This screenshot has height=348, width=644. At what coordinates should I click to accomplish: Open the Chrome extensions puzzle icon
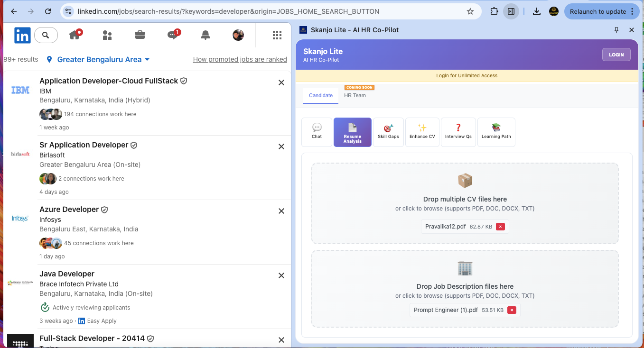pyautogui.click(x=494, y=11)
